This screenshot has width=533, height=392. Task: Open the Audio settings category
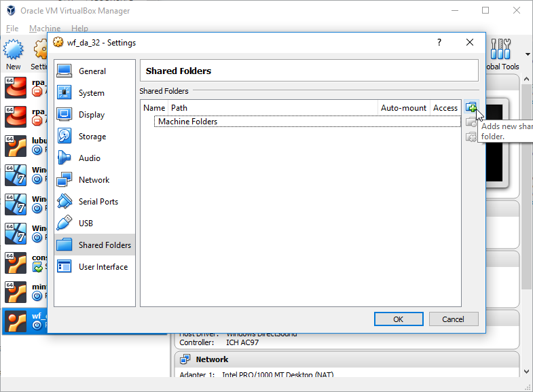pyautogui.click(x=94, y=158)
